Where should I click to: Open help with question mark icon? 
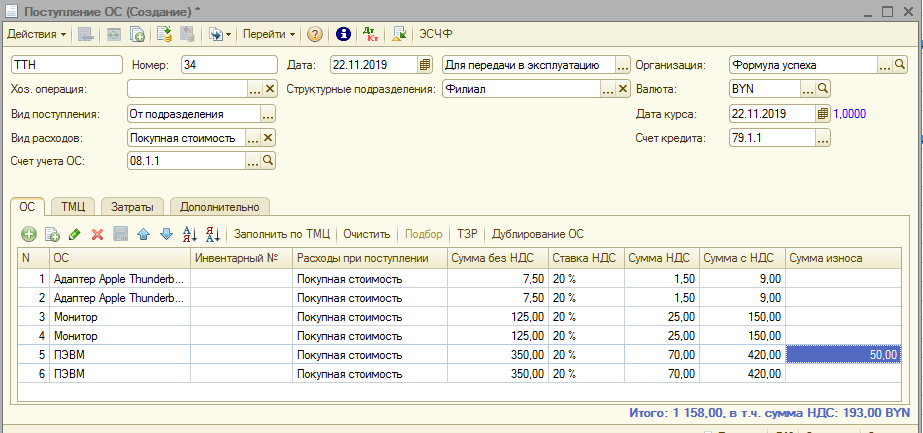pyautogui.click(x=315, y=34)
